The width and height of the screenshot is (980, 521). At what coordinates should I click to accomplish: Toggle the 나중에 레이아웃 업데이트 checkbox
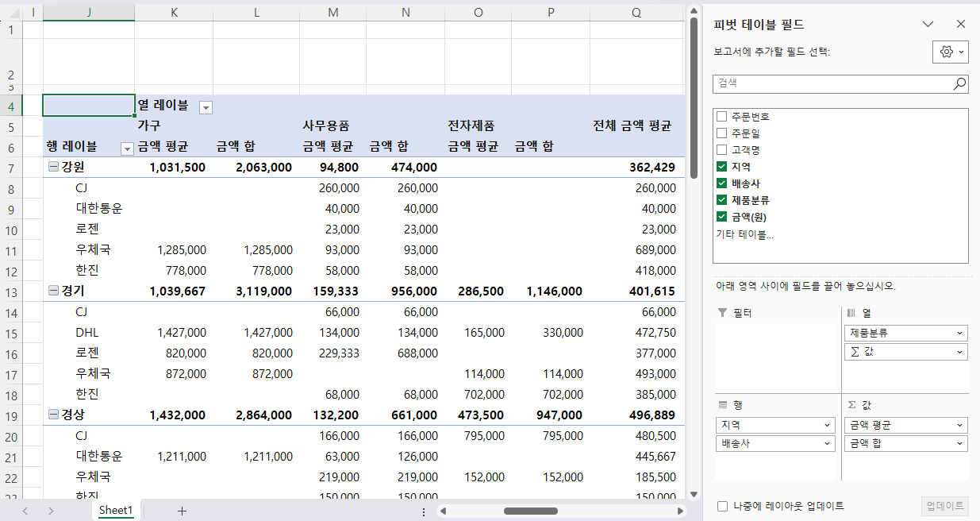pyautogui.click(x=722, y=506)
